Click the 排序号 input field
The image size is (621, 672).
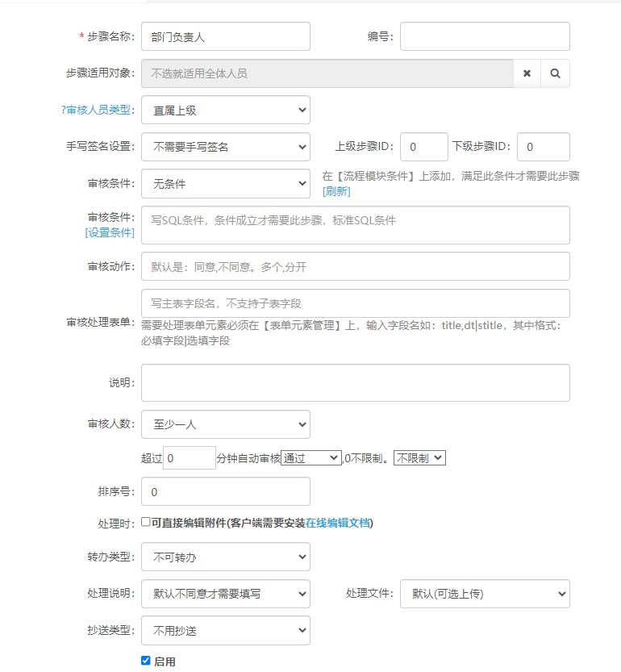(226, 491)
